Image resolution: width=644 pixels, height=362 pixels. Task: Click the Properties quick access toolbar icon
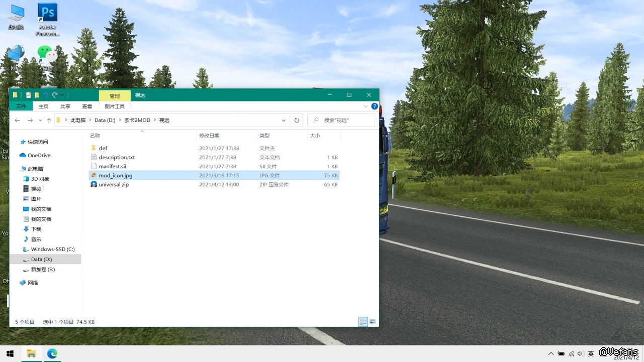(29, 95)
